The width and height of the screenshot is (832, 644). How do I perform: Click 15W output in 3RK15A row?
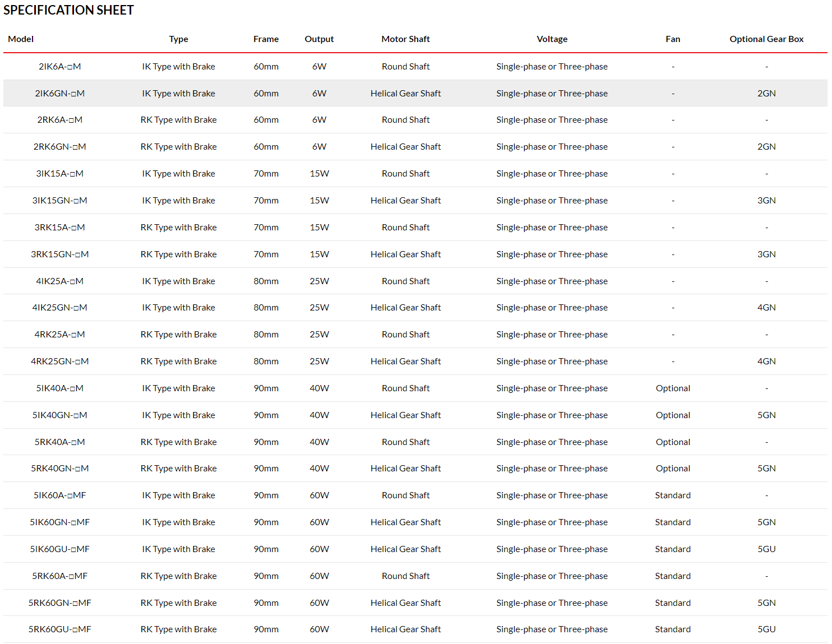319,228
